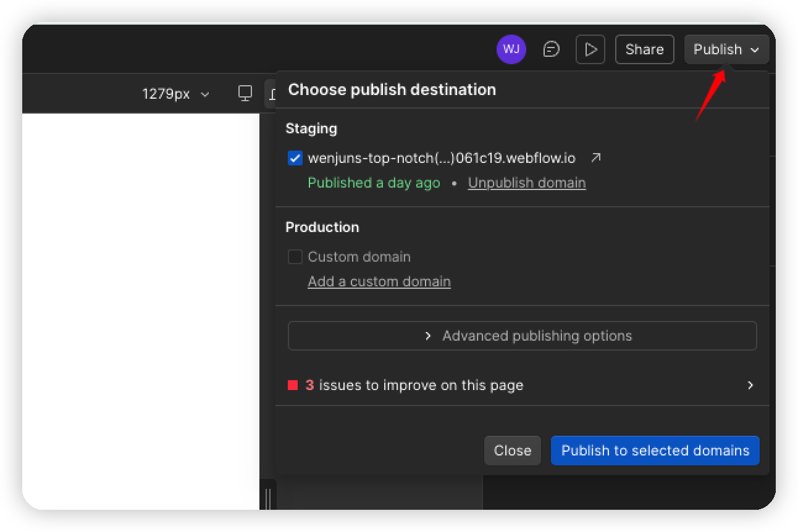
Task: Open the comments speech bubble icon
Action: pyautogui.click(x=551, y=49)
